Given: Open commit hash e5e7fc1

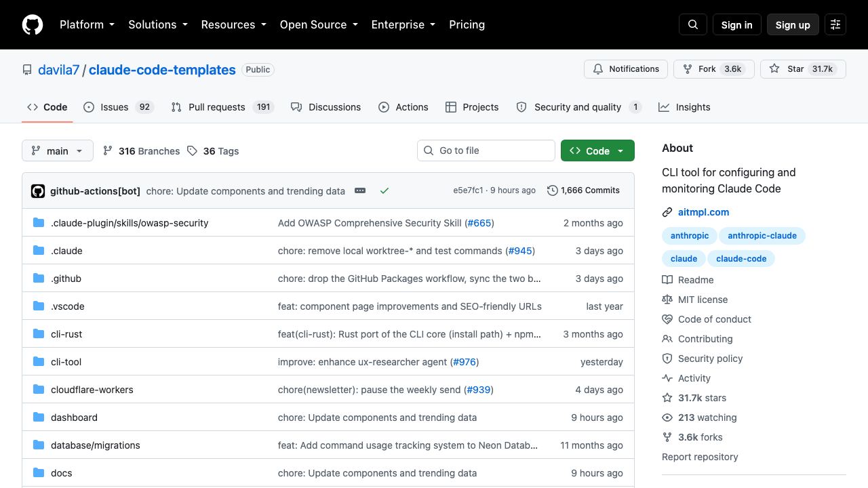Looking at the screenshot, I should [468, 190].
